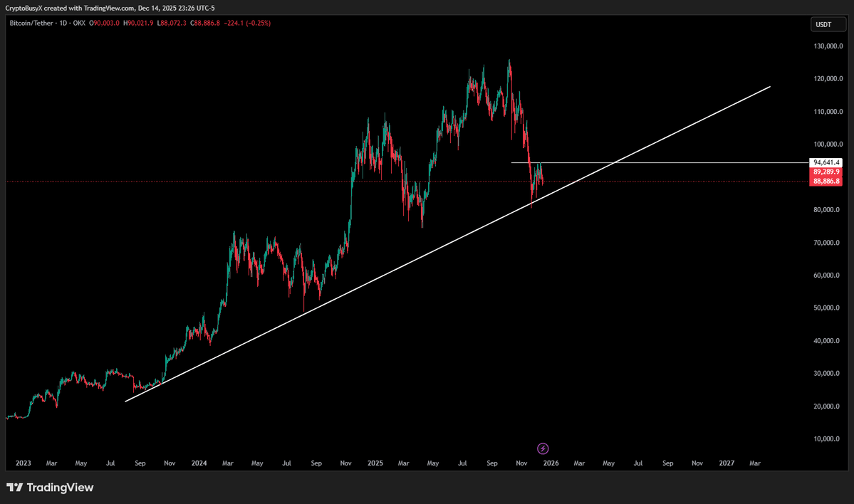
Task: Click the 70,000.0 price axis label
Action: (827, 243)
